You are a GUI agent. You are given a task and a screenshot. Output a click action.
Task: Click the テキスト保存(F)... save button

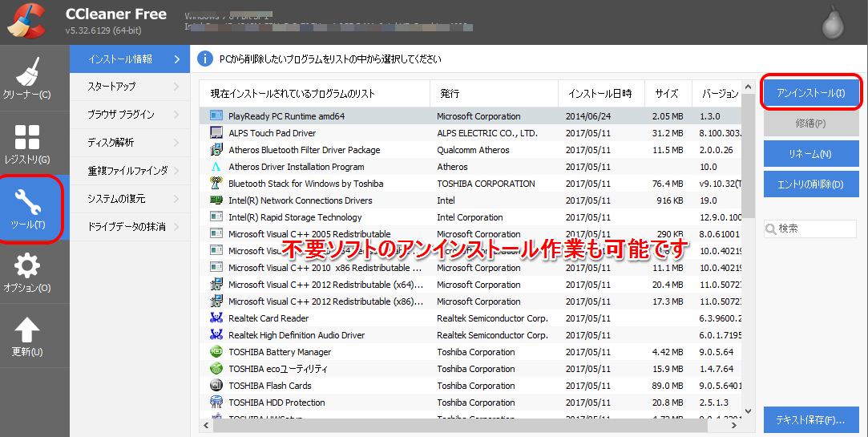(811, 420)
